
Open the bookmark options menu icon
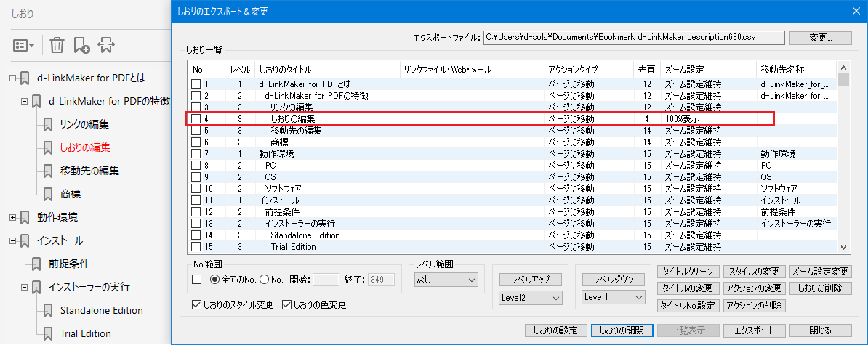point(24,46)
